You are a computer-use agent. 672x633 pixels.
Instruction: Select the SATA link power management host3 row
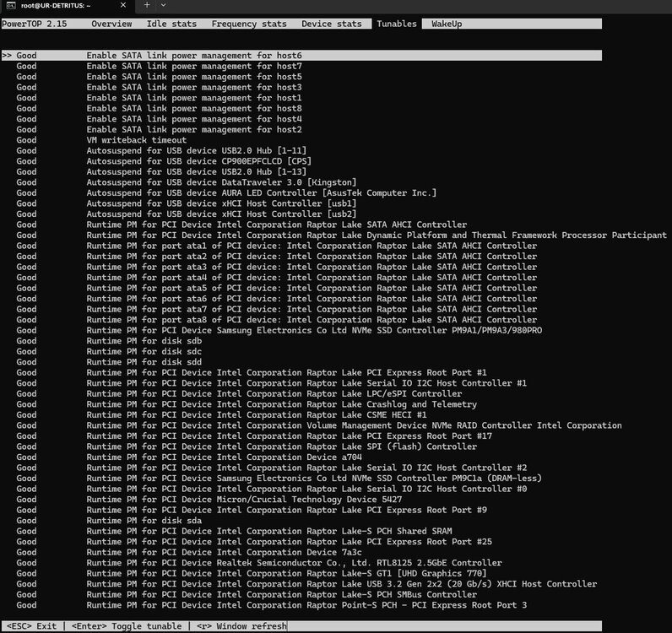159,87
